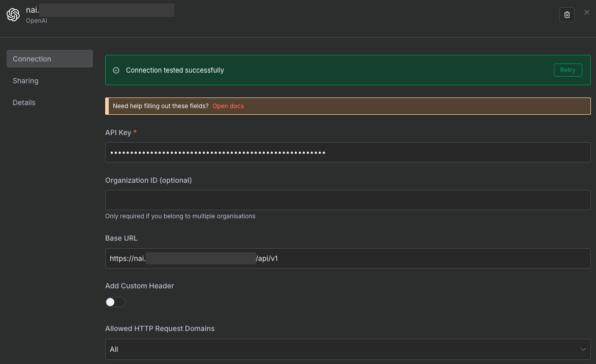
Task: Click the "Base URL" field label
Action: tap(121, 238)
